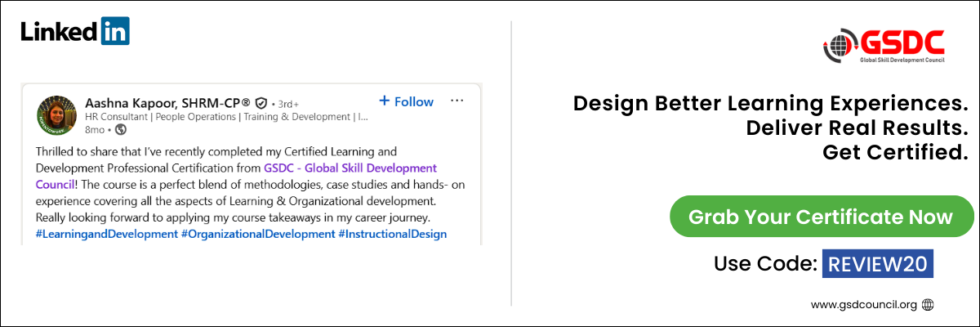
Task: Click the REVIEW20 promo code box
Action: pyautogui.click(x=877, y=263)
